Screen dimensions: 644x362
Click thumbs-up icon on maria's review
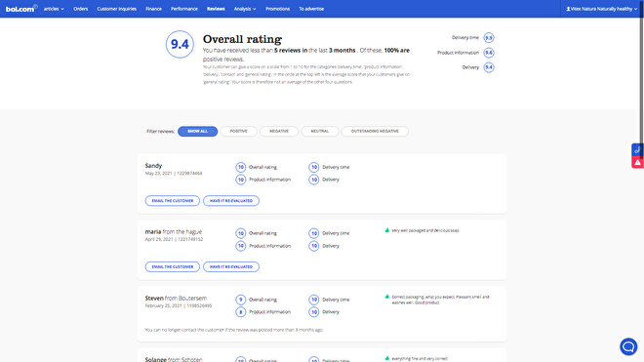(387, 230)
